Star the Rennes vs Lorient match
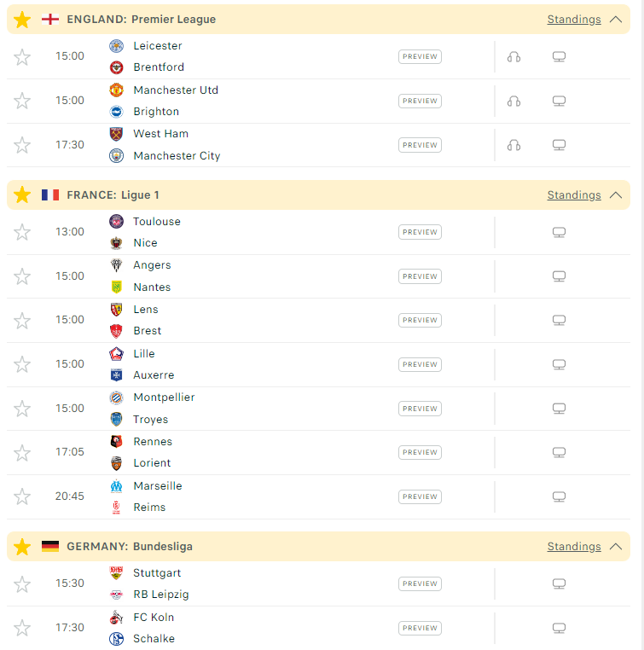This screenshot has width=644, height=650. [x=22, y=453]
